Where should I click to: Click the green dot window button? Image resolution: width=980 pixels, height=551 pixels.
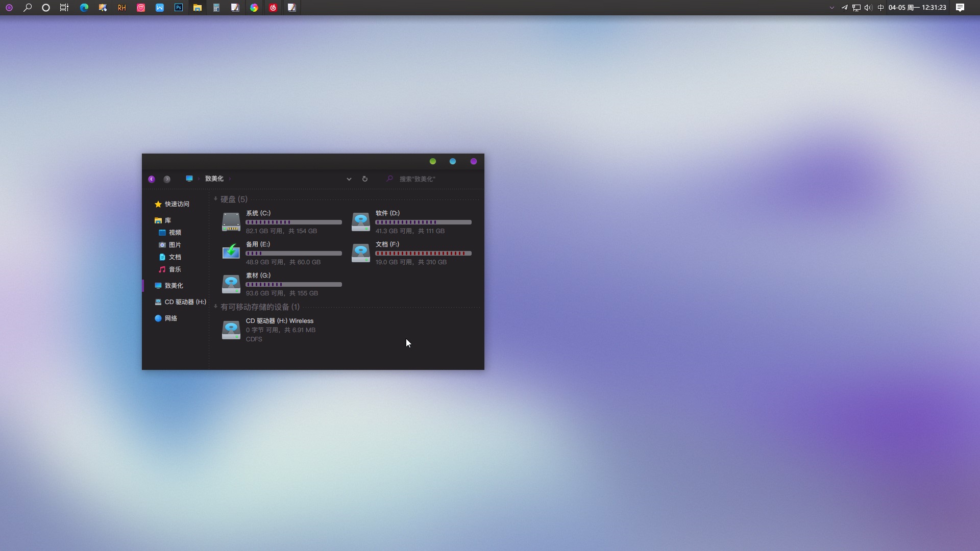tap(433, 161)
